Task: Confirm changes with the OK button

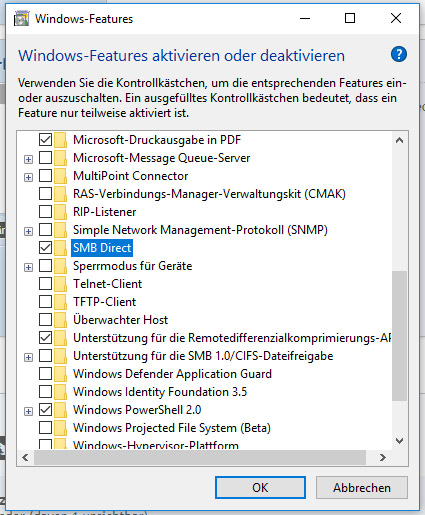Action: [260, 488]
